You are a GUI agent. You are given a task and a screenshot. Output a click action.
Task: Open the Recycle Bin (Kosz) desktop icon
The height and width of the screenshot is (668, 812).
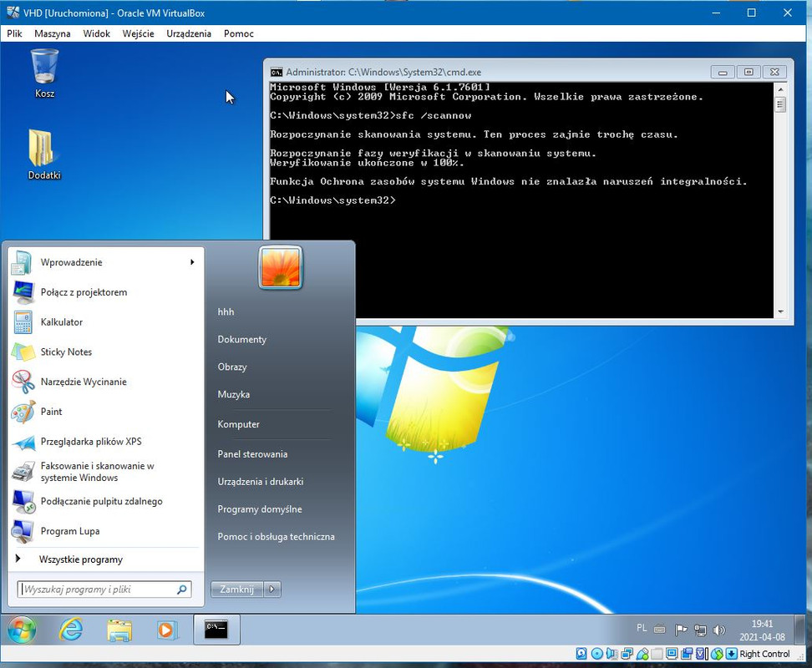(44, 73)
